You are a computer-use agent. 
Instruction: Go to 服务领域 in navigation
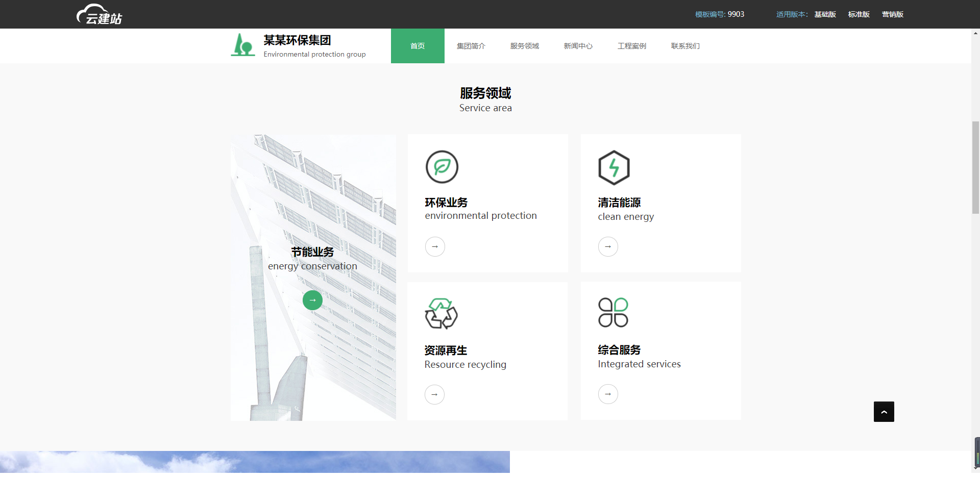coord(524,46)
